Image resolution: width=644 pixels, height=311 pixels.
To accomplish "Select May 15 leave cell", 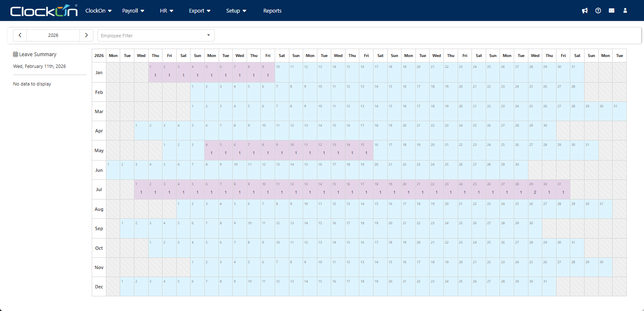I will (x=366, y=150).
